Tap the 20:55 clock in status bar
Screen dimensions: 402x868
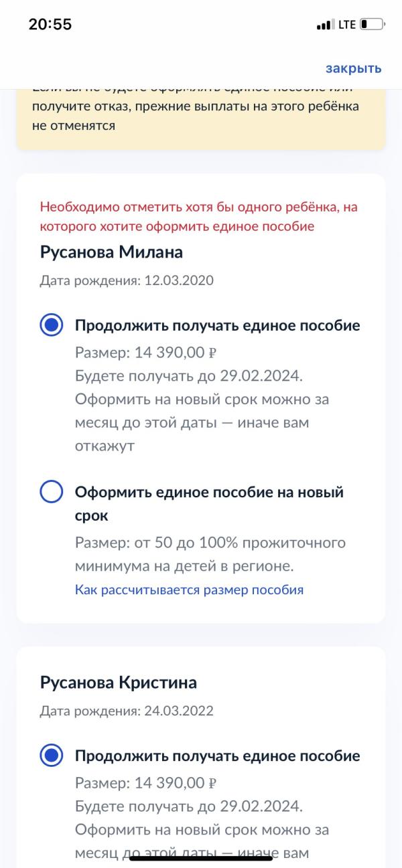pyautogui.click(x=50, y=25)
